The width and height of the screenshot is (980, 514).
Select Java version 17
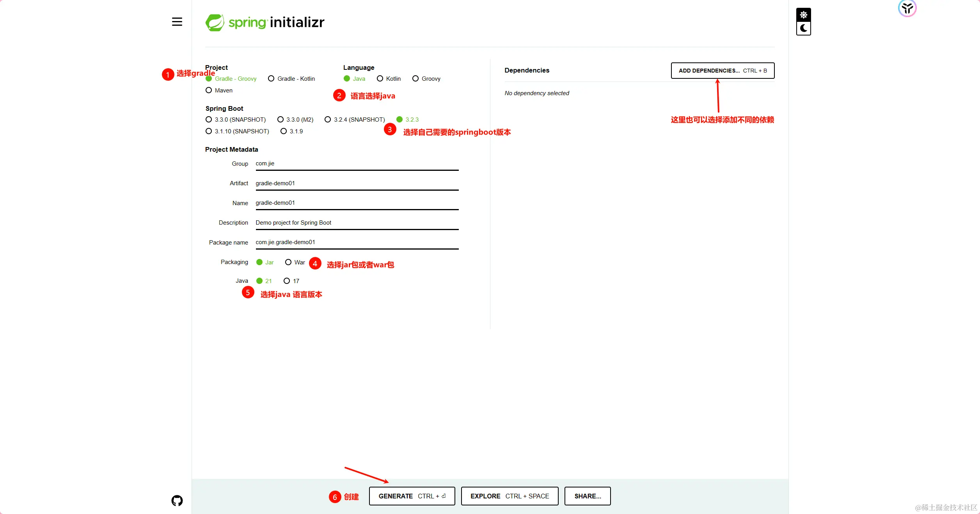tap(291, 281)
